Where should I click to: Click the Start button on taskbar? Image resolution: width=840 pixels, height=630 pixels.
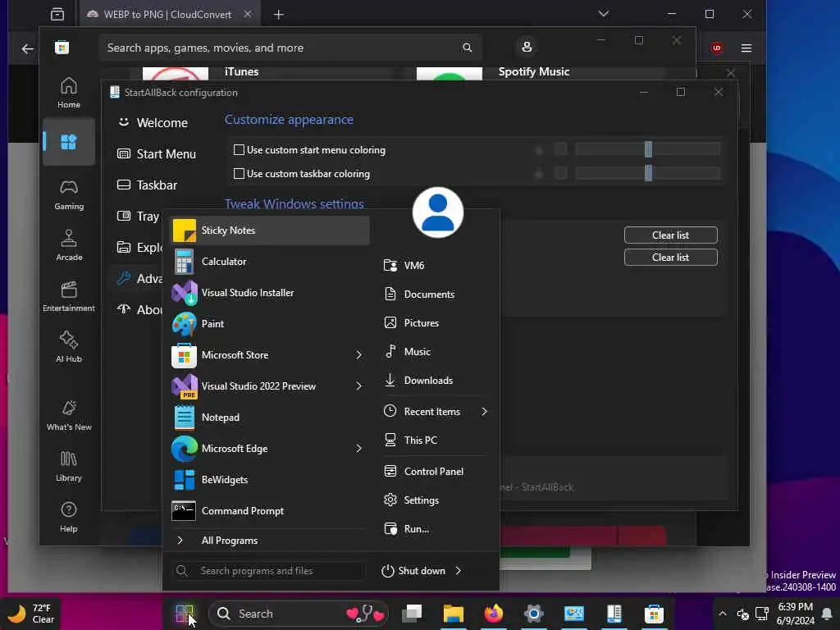[x=185, y=614]
